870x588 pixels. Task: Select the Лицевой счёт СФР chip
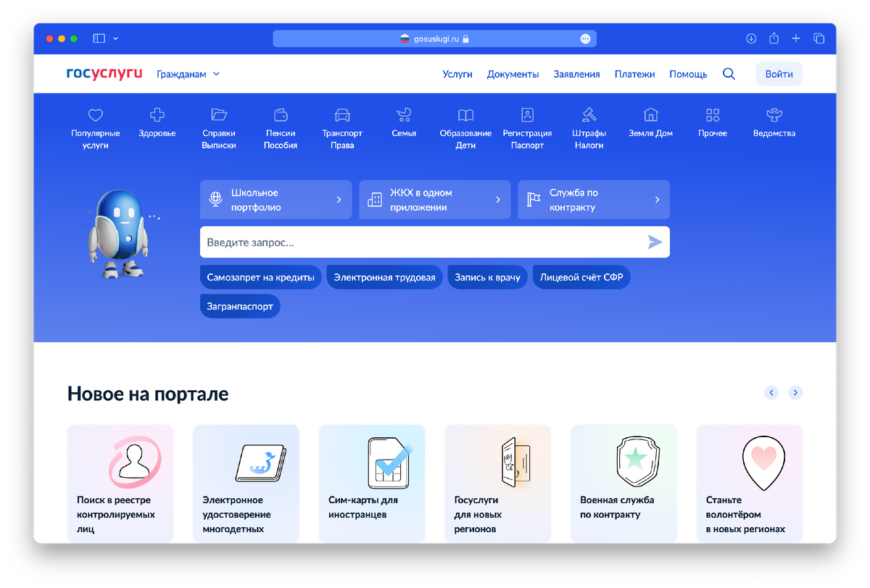(x=581, y=277)
